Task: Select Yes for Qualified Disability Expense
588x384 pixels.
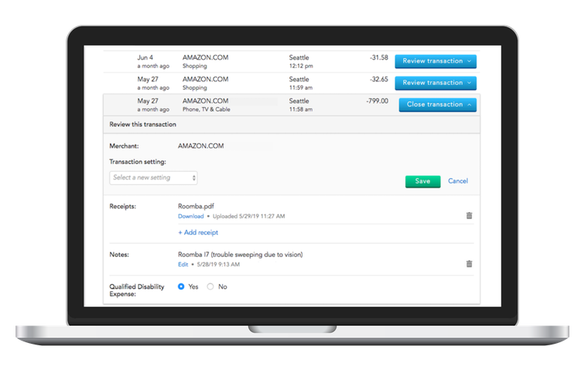Action: tap(182, 286)
